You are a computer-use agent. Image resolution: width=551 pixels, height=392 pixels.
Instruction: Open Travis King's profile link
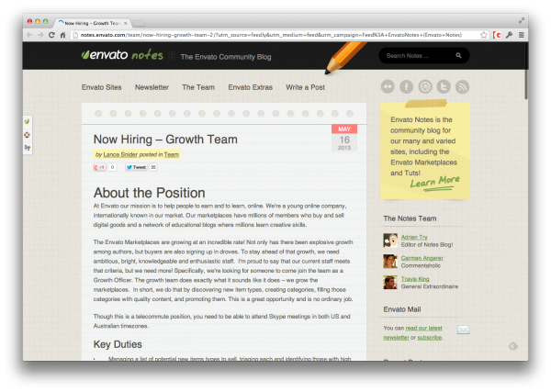(415, 279)
